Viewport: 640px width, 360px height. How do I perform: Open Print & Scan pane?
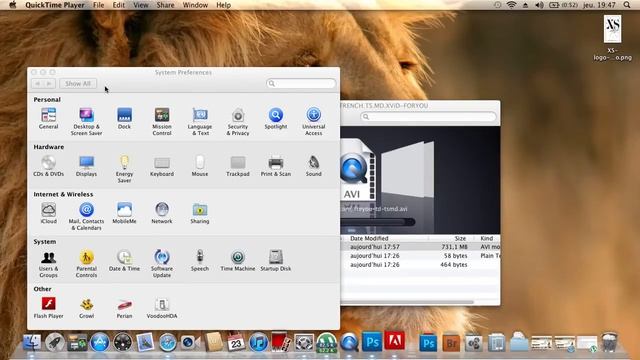click(x=276, y=166)
